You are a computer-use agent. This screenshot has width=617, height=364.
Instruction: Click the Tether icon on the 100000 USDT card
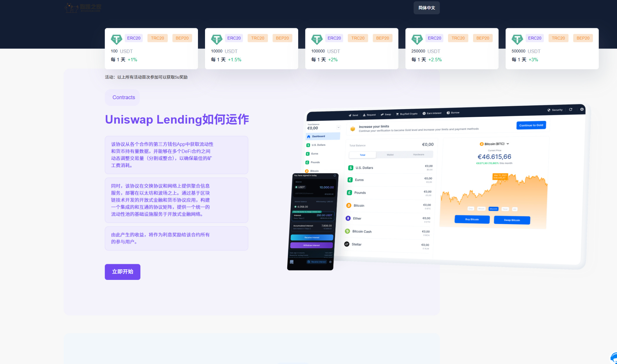click(317, 39)
